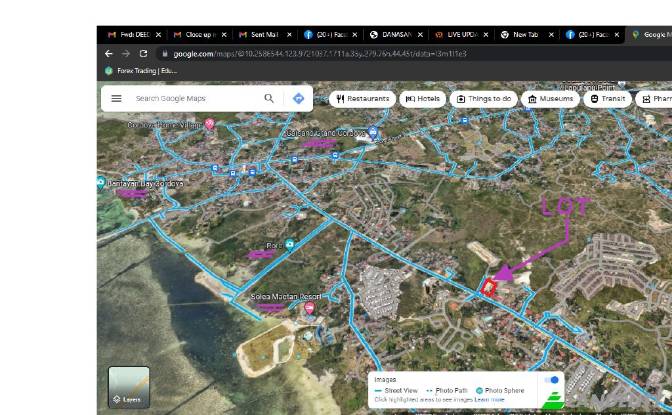Click the Solea Mactan Resort map pin
Viewport: 672px width, 415px height.
coord(309,307)
